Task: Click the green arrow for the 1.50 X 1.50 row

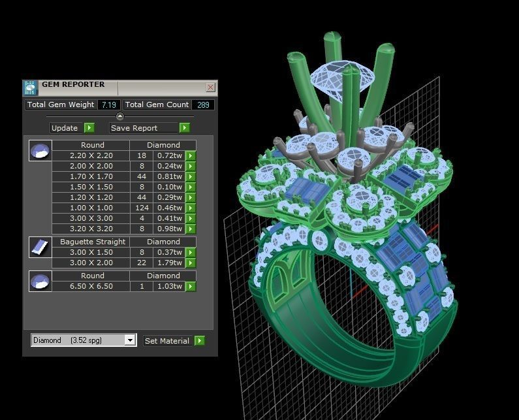Action: (191, 187)
